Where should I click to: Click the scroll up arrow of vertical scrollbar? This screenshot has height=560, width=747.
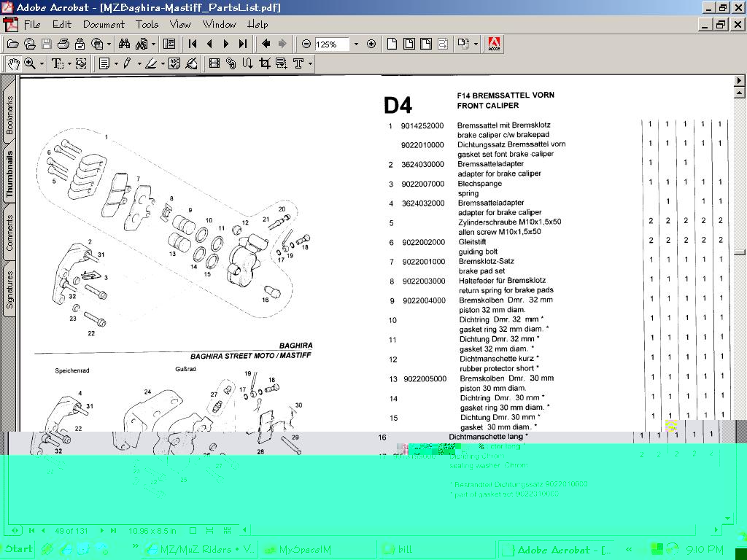coord(740,93)
